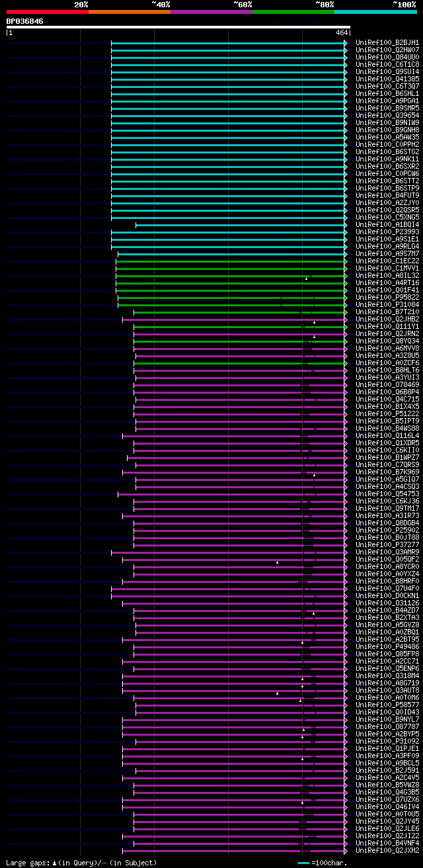The width and height of the screenshot is (423, 868).
Task: Open hit UniRef100_Q9SUI4
Action: [x=387, y=71]
